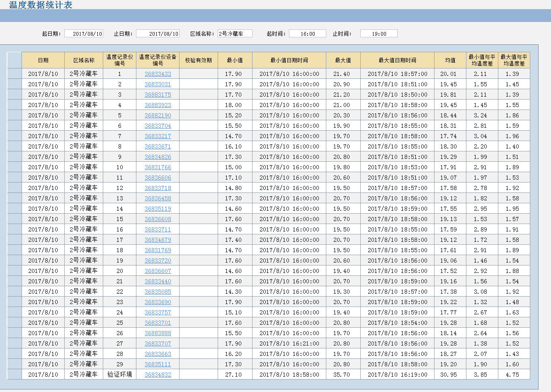Click the 止时间 field showing 19:00
Screen dimensions: 551x392
(x=379, y=34)
